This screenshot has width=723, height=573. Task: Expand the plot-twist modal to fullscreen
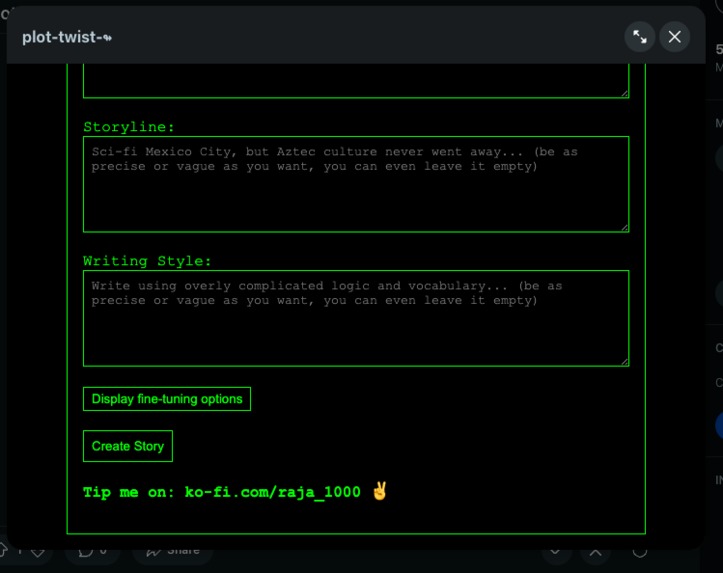640,37
